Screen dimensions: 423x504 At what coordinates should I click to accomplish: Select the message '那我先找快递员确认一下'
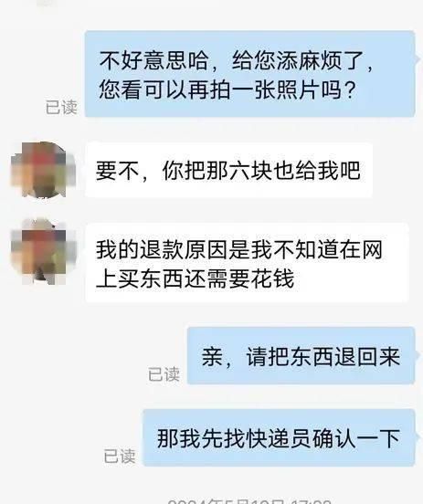click(x=279, y=437)
